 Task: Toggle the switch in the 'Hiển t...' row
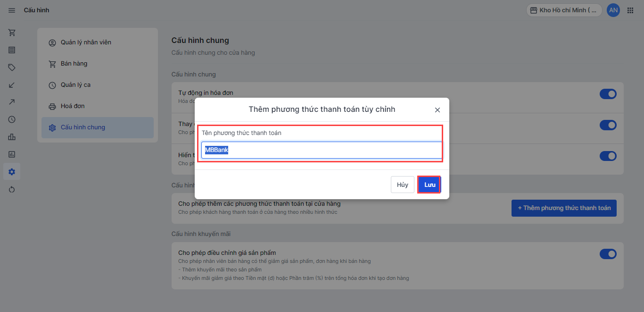[608, 156]
